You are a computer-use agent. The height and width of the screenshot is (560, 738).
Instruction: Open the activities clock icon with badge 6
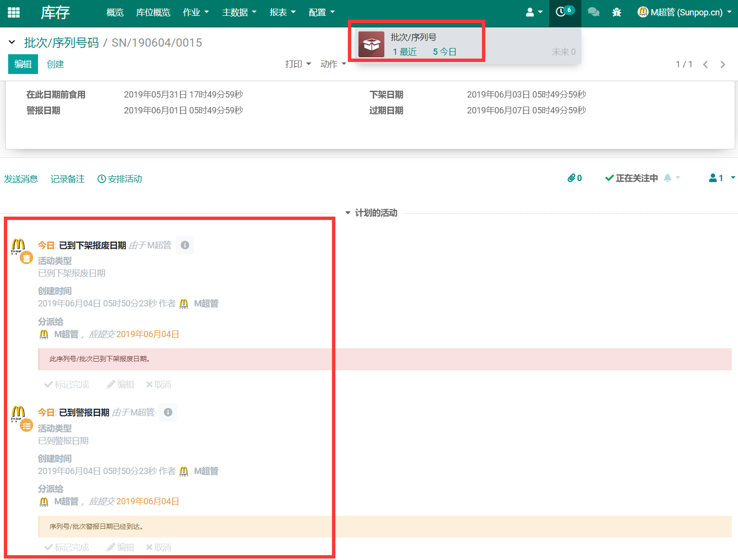click(565, 12)
